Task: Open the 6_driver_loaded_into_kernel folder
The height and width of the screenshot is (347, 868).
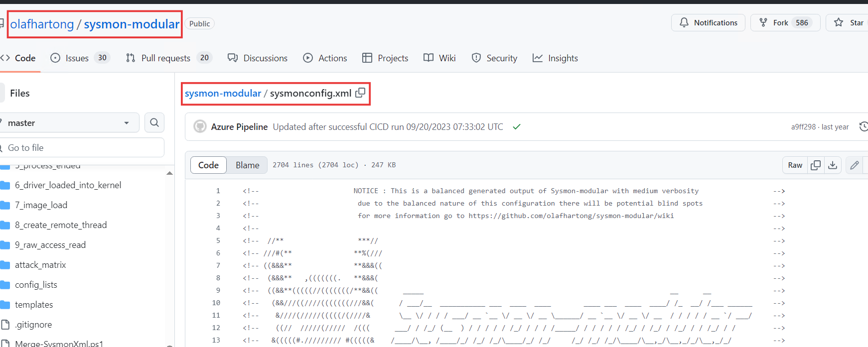Action: click(x=68, y=185)
